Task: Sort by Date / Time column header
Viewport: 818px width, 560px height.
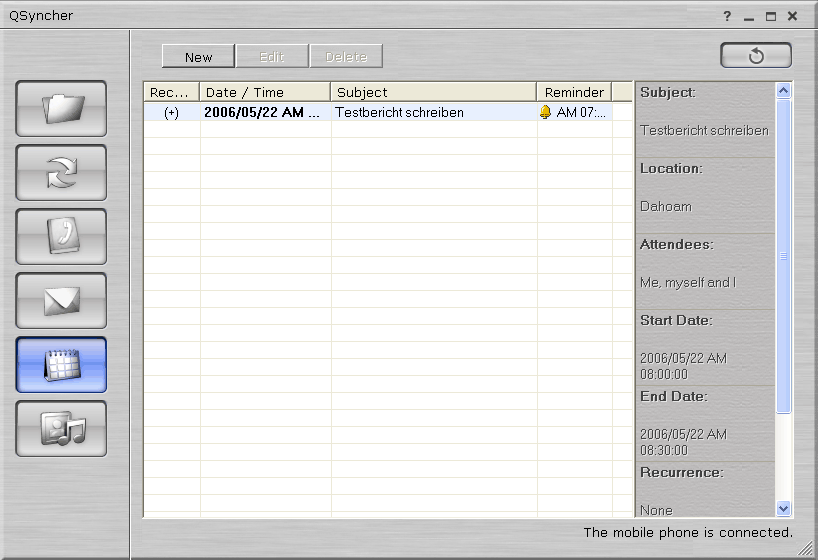Action: pyautogui.click(x=265, y=92)
